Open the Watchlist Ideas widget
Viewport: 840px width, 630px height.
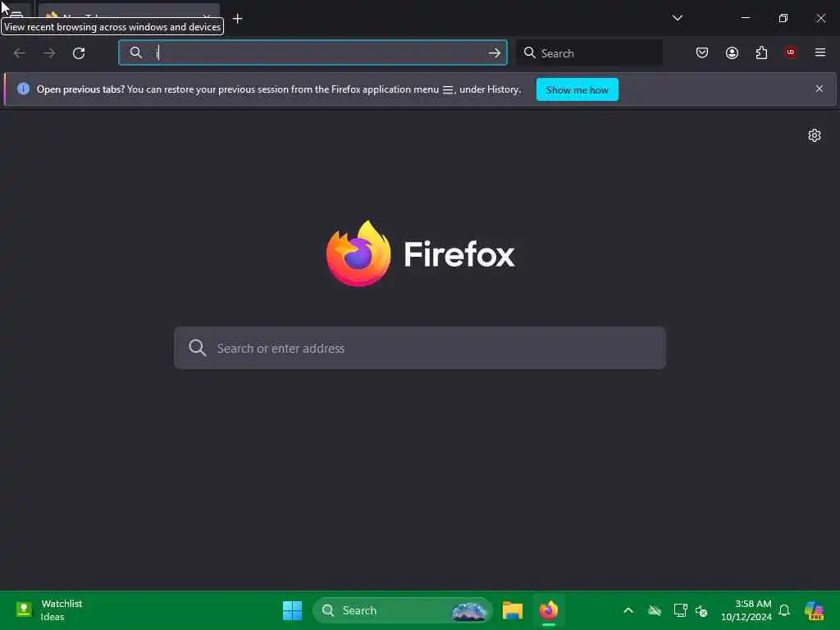click(x=49, y=610)
